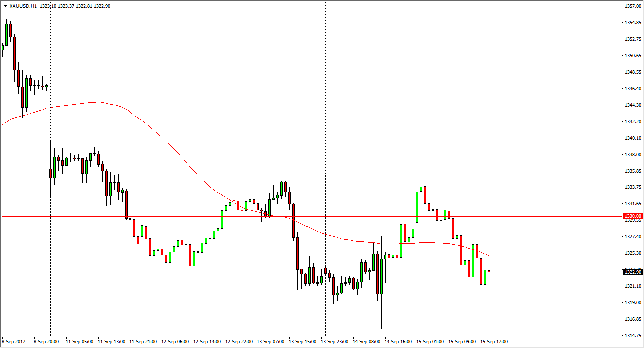Click the 1314.75 label on price scale
Image resolution: width=644 pixels, height=348 pixels.
[x=633, y=335]
